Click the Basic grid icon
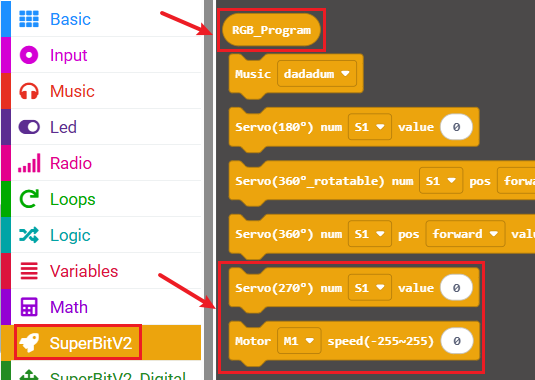 click(x=29, y=19)
